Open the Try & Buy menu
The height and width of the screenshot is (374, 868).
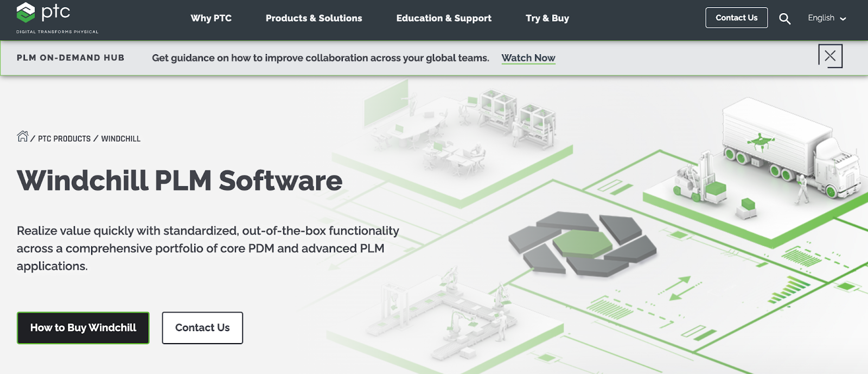click(547, 18)
